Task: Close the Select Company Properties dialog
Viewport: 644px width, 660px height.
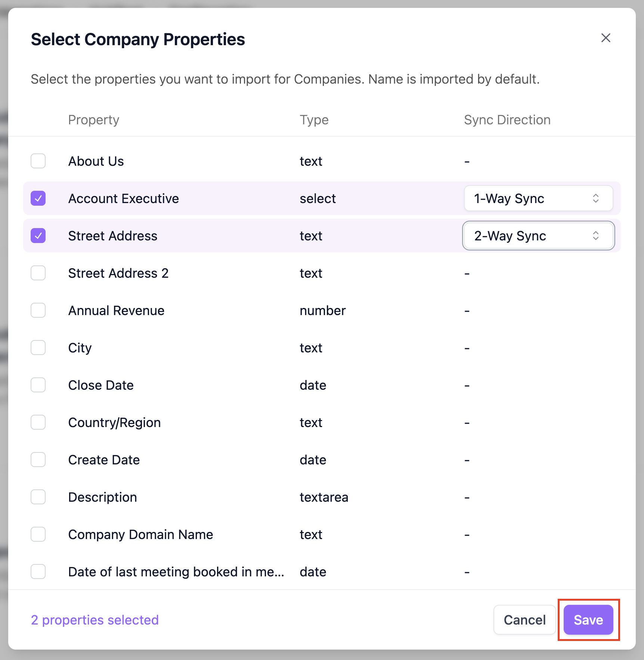Action: coord(606,38)
